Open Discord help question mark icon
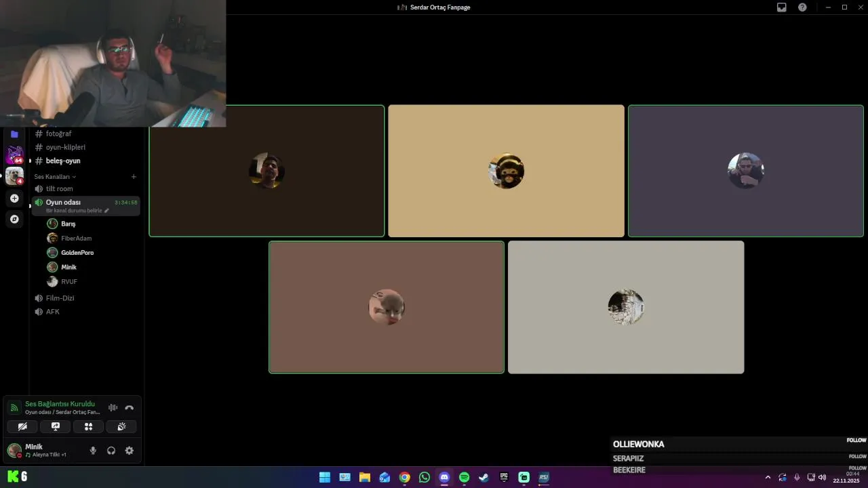This screenshot has height=488, width=868. coord(802,7)
